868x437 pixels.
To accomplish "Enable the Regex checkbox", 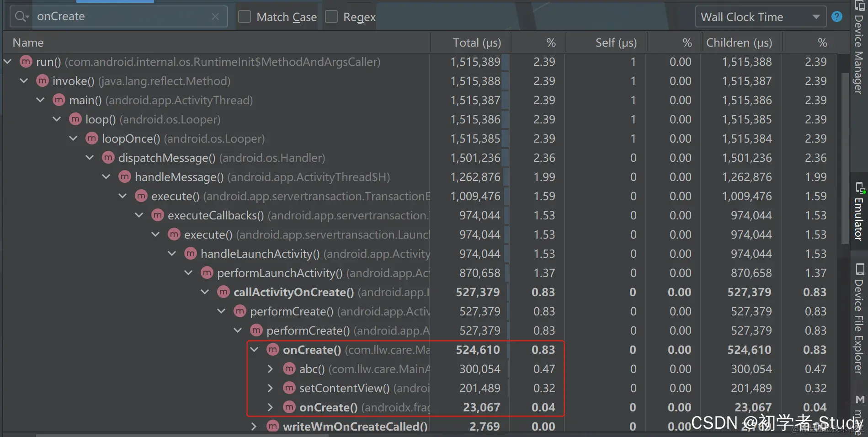I will (x=331, y=17).
